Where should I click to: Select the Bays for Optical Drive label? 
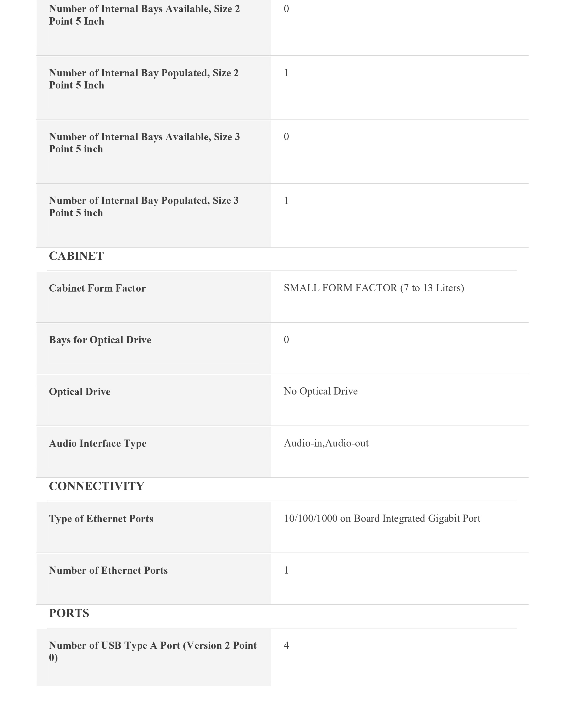(100, 340)
